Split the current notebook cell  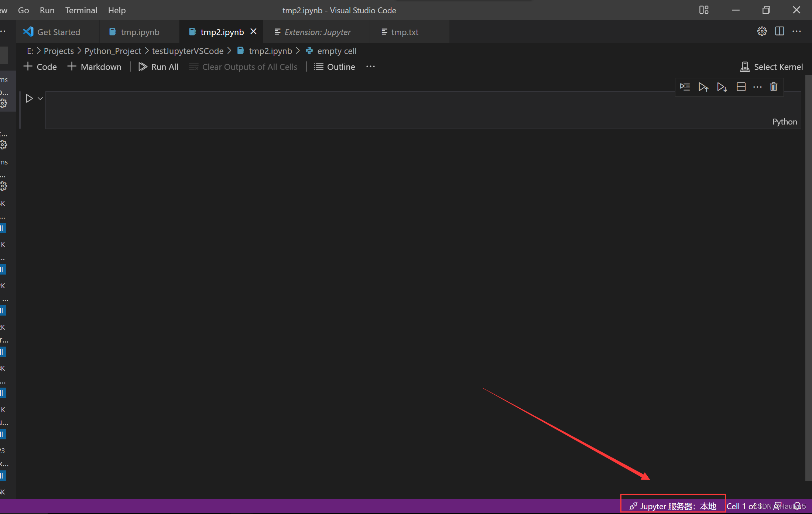pos(741,87)
